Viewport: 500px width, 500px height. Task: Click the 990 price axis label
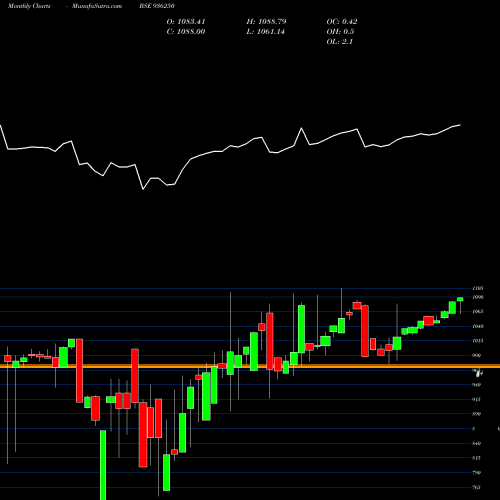476,355
